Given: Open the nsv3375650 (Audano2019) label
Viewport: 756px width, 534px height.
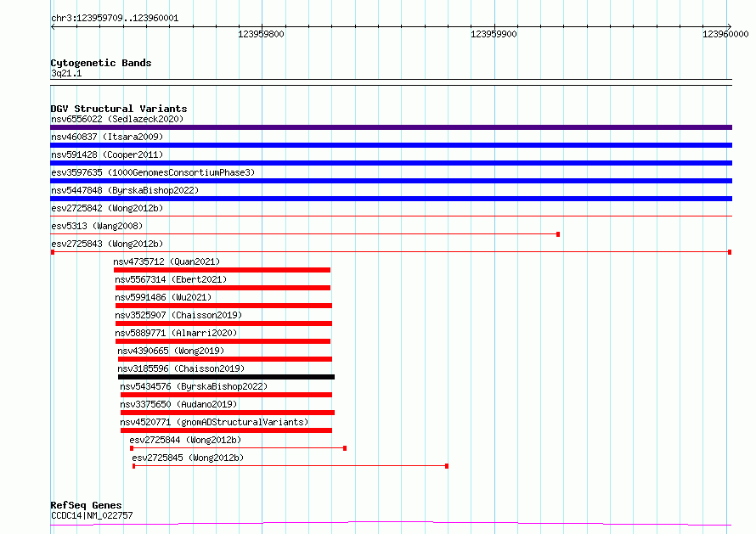Looking at the screenshot, I should pos(178,404).
